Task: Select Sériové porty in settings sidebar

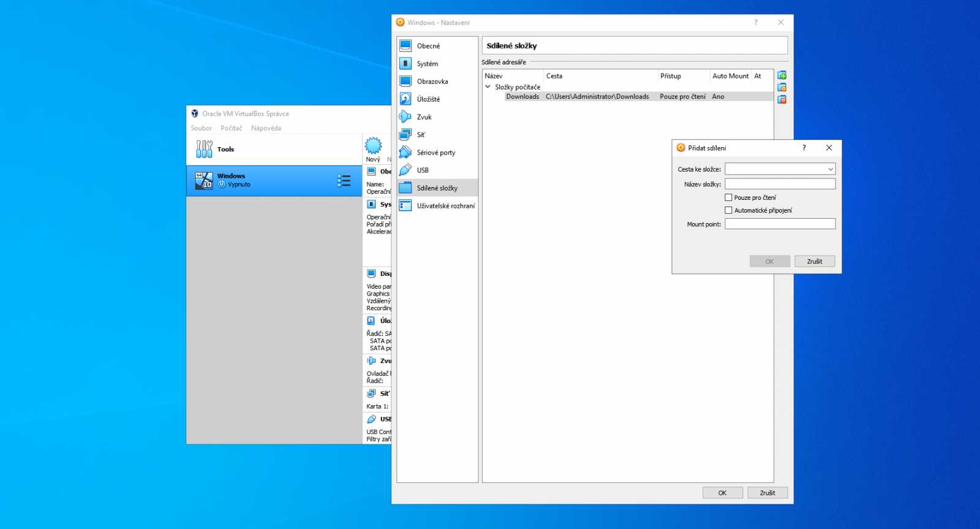Action: click(x=437, y=153)
